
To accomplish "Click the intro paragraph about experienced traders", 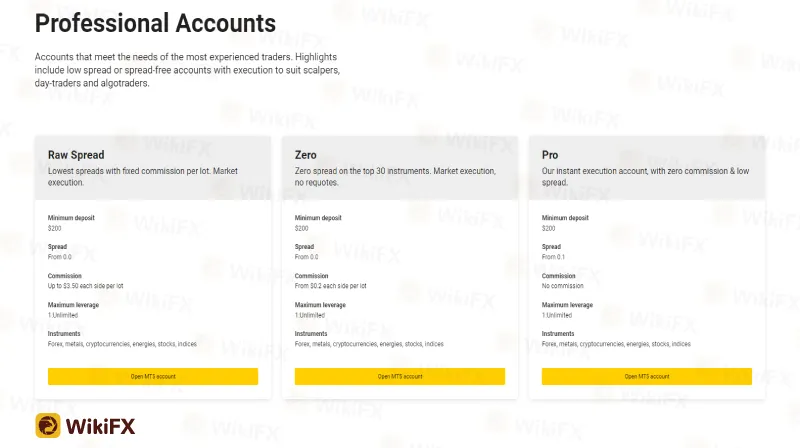I will pyautogui.click(x=187, y=70).
